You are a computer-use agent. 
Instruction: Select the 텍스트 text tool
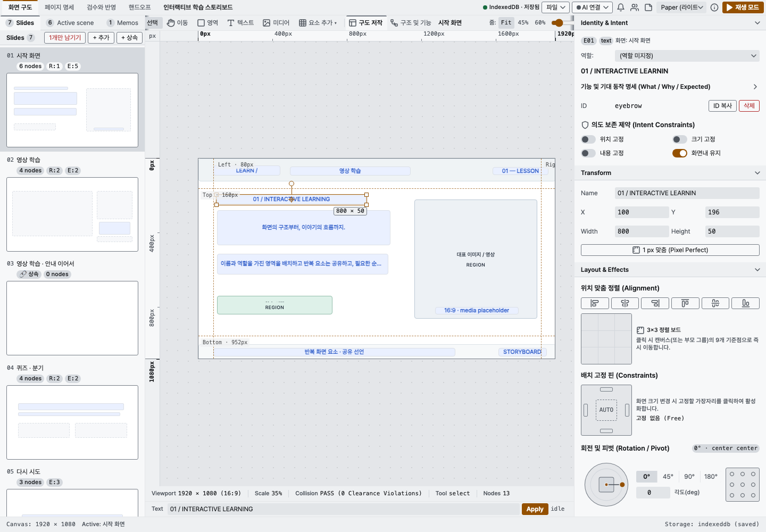(x=240, y=23)
